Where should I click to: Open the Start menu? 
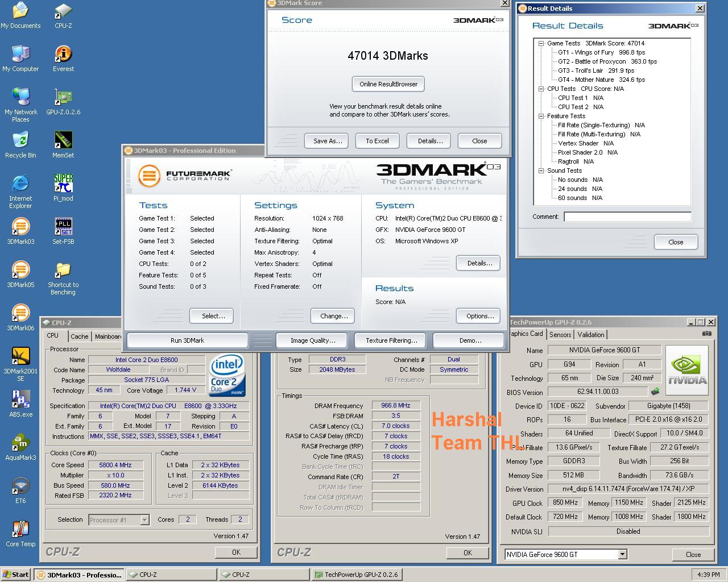pyautogui.click(x=16, y=575)
